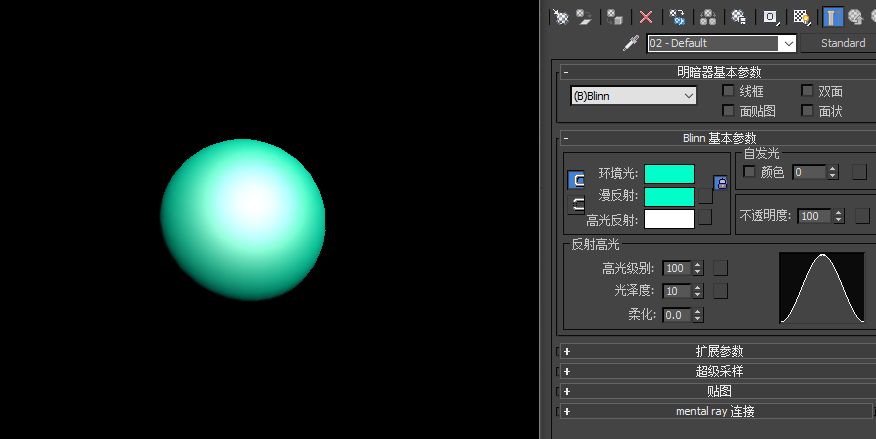Image resolution: width=876 pixels, height=439 pixels.
Task: Click the 漫反射 diffuse color swatch
Action: (669, 197)
